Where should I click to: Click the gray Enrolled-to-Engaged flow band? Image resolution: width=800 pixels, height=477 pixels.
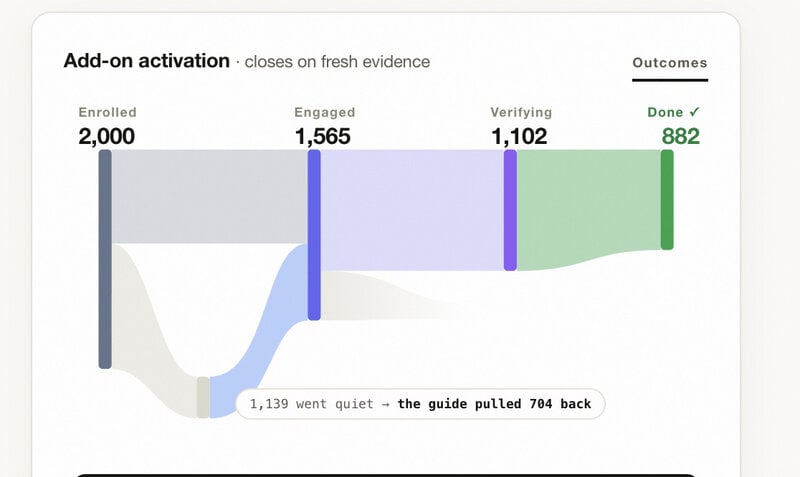point(210,196)
